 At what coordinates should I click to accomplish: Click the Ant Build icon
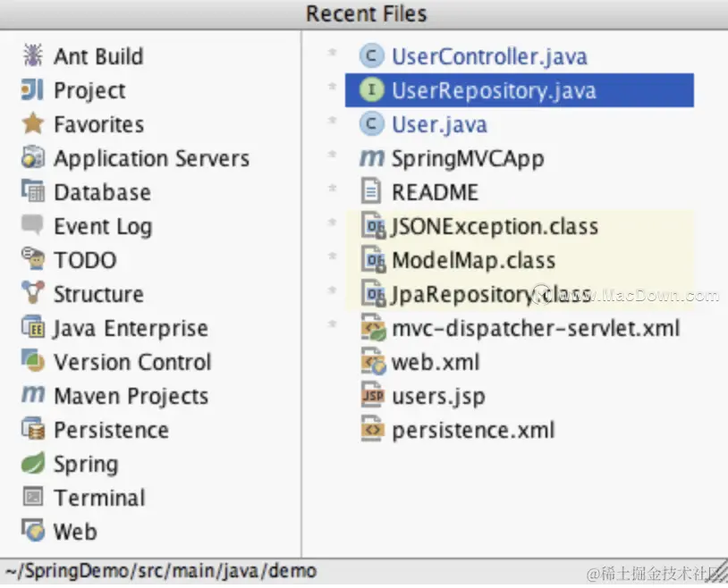pos(32,56)
